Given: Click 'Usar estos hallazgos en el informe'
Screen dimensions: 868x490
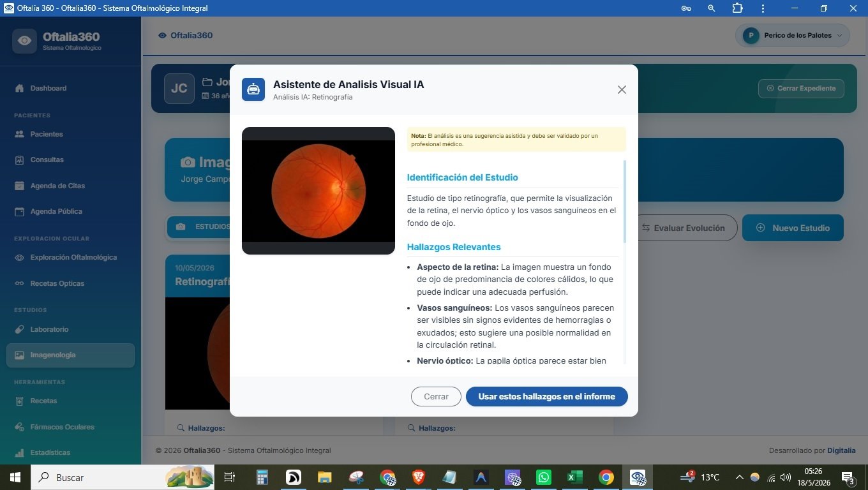Looking at the screenshot, I should [x=547, y=396].
